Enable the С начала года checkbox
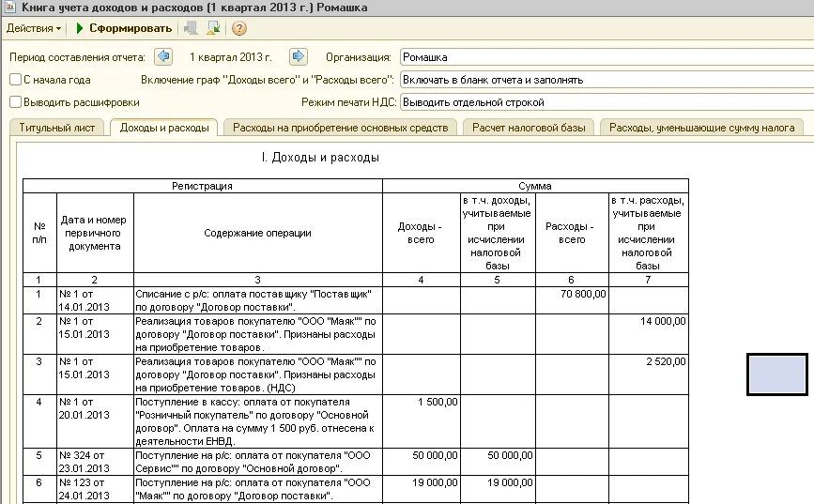 16,80
